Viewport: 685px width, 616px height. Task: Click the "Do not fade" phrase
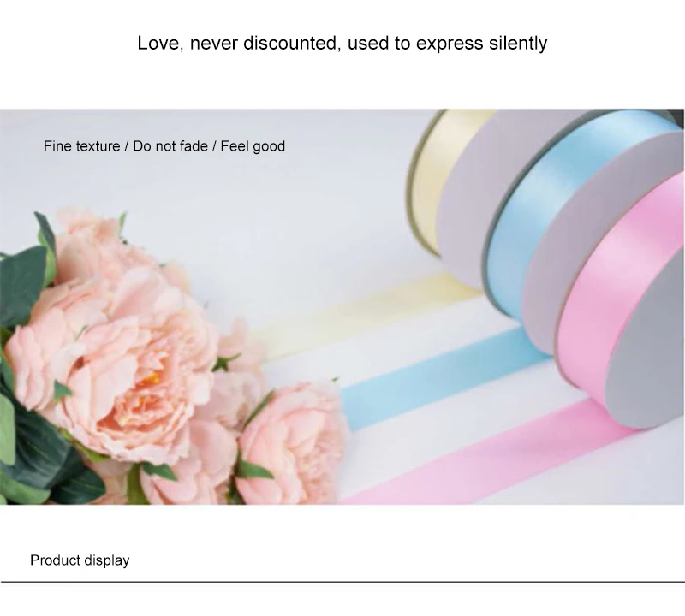pos(170,145)
